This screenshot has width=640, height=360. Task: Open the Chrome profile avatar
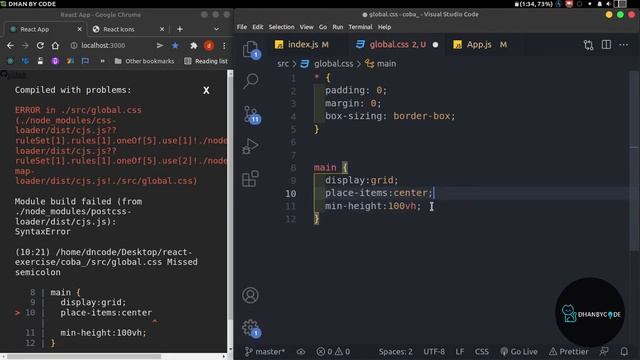209,45
